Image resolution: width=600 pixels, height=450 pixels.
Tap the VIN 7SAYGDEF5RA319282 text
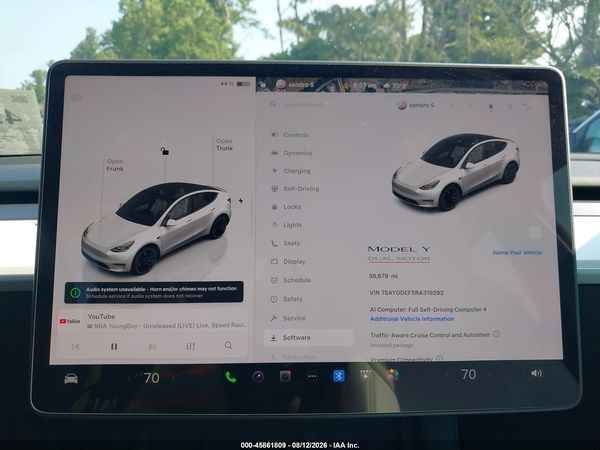[x=406, y=293]
